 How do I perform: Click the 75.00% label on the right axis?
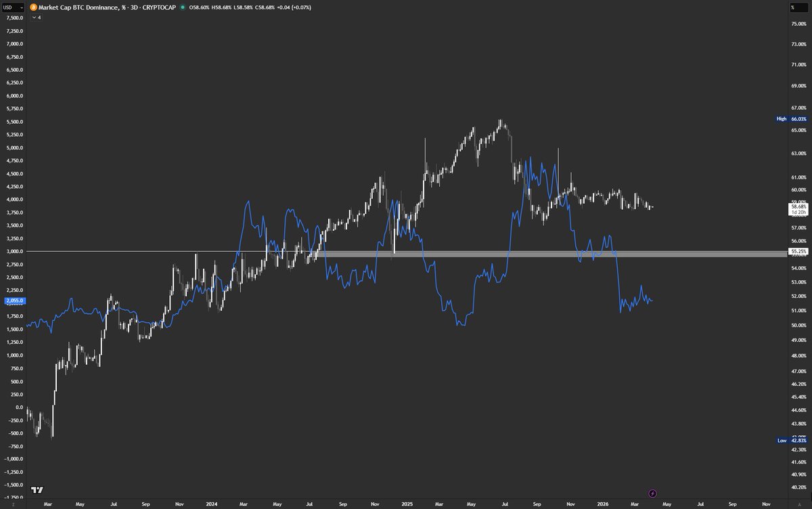tap(798, 23)
